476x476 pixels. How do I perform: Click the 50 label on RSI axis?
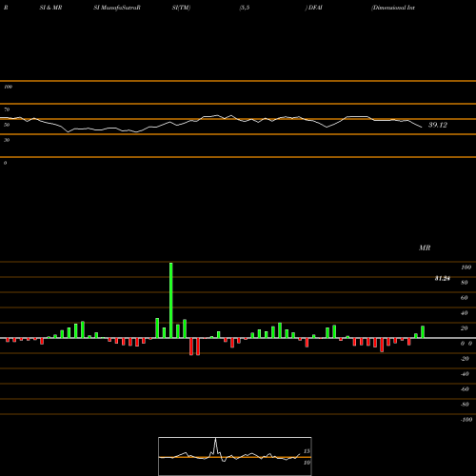7,125
